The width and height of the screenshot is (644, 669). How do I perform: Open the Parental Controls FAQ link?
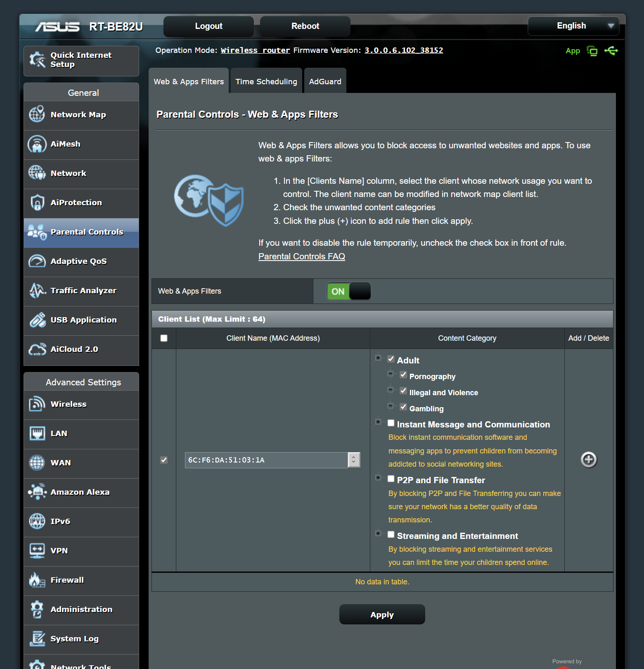(302, 256)
